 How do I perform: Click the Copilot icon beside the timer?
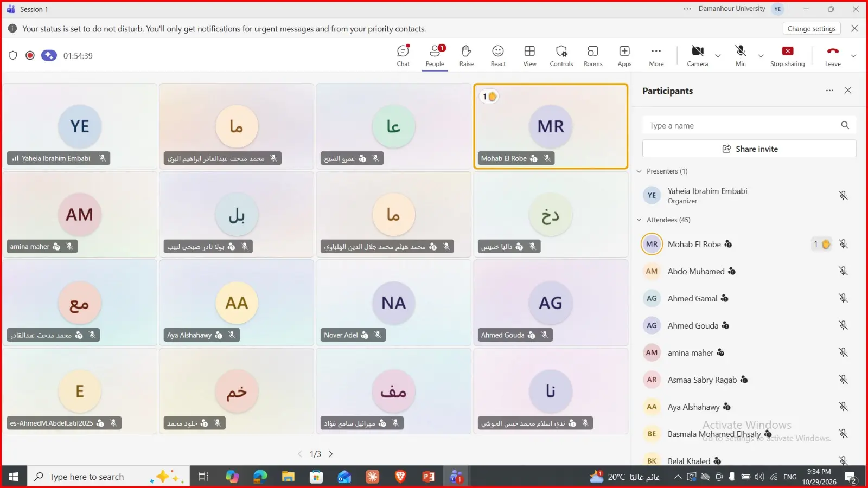pos(49,55)
